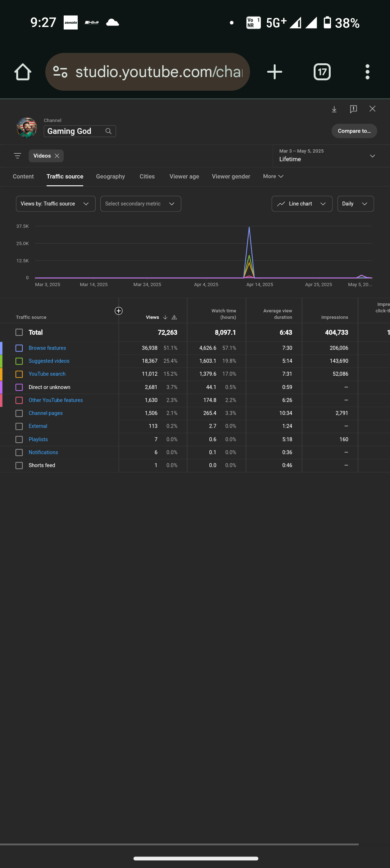Image resolution: width=390 pixels, height=868 pixels.
Task: Open the browser three-dot overflow menu
Action: pos(367,72)
